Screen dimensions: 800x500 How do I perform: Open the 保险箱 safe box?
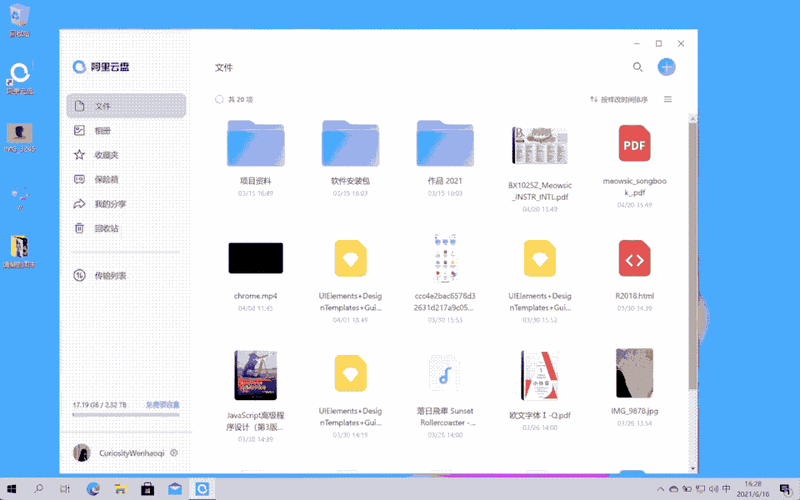click(x=106, y=179)
